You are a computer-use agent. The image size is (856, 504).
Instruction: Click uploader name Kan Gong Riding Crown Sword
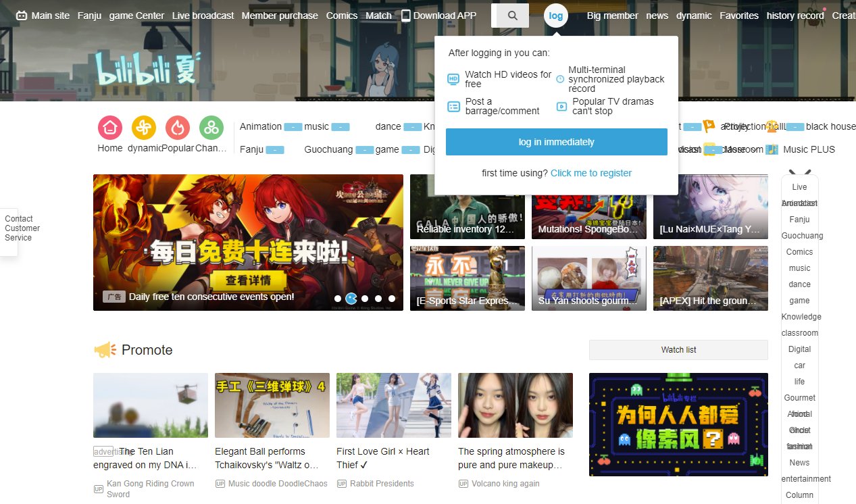150,489
